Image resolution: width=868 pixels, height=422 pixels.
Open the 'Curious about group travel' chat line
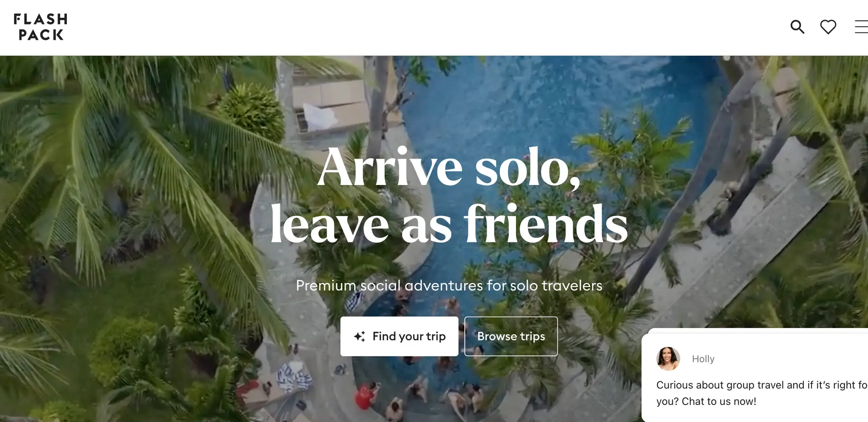[762, 385]
